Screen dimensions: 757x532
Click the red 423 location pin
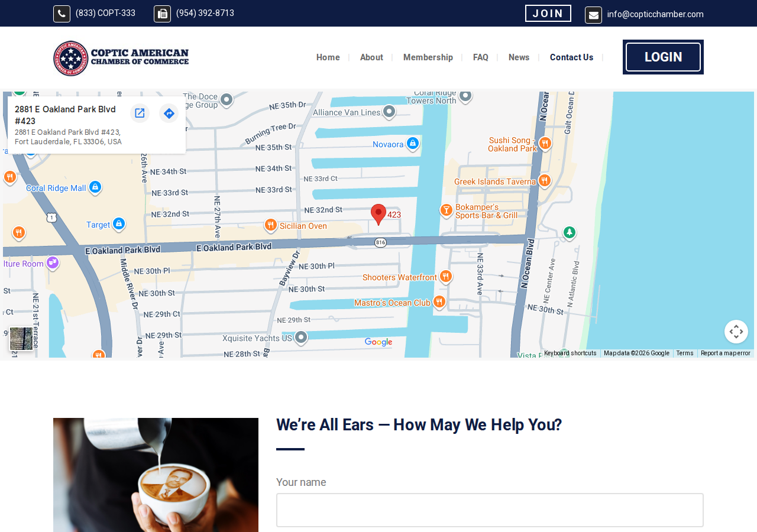(378, 215)
